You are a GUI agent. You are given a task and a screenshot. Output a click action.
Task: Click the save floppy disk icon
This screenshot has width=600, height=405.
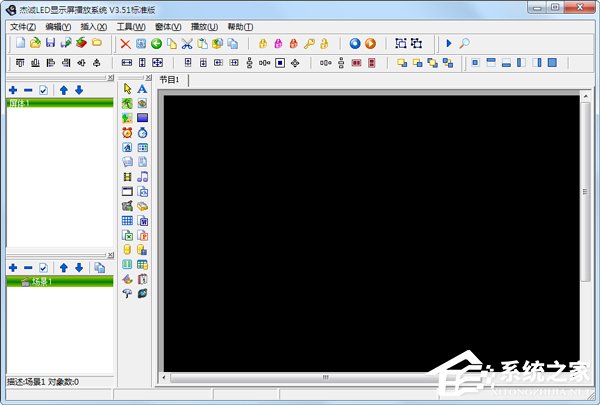click(50, 43)
